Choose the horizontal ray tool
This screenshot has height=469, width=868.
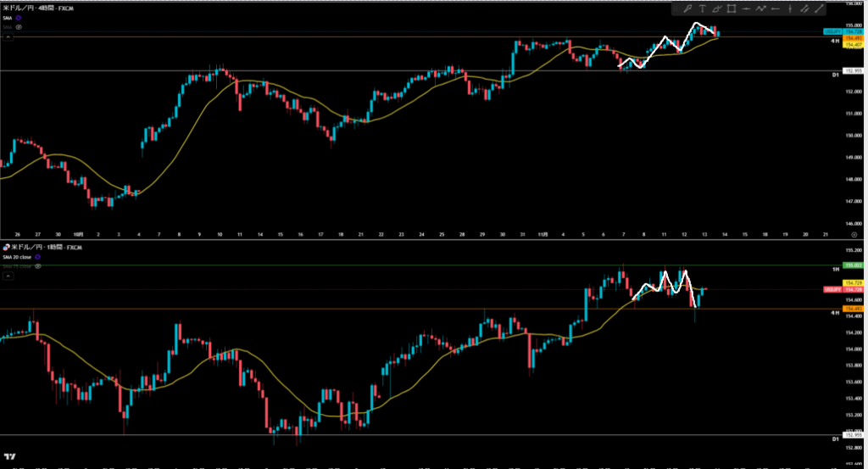click(x=776, y=9)
